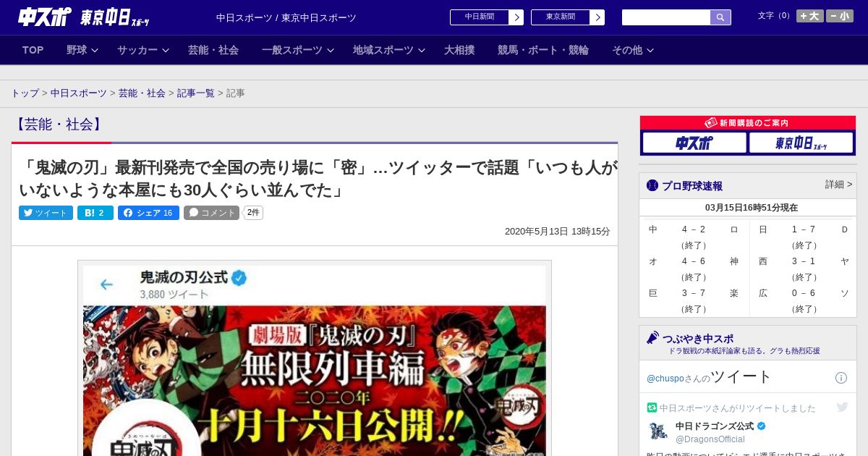868x456 pixels.
Task: Open 東京新聞 site button
Action: coord(567,17)
